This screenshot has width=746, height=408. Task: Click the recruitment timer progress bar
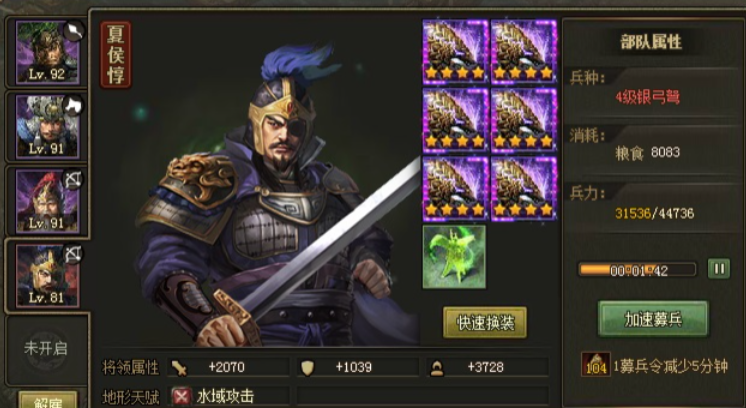[x=637, y=270]
